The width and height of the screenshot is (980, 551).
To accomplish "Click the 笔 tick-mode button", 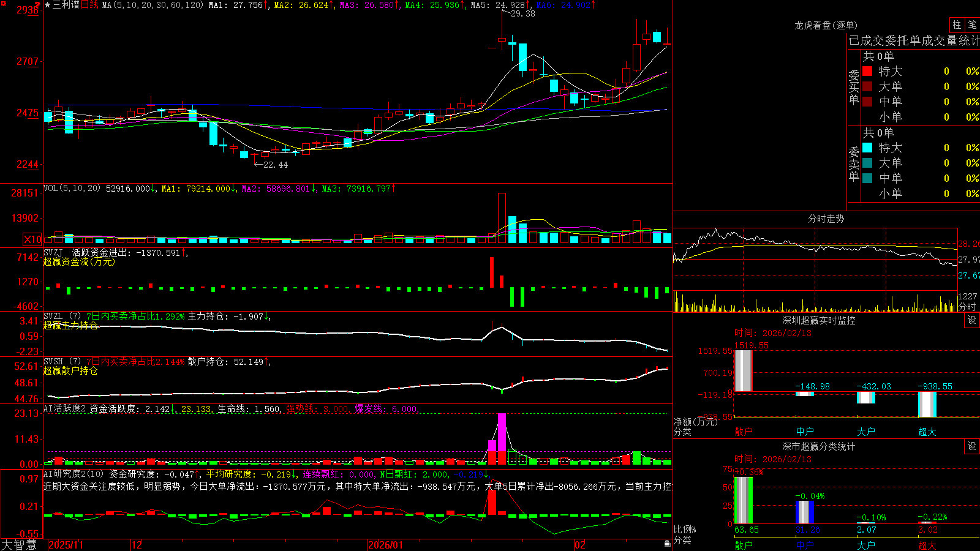I will [973, 25].
